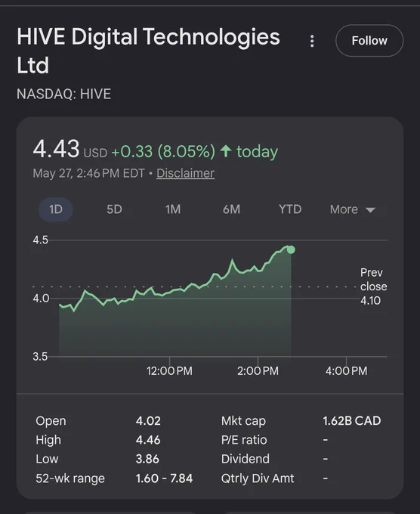Click the 4.43 USD price value
420x514 pixels.
click(x=69, y=150)
